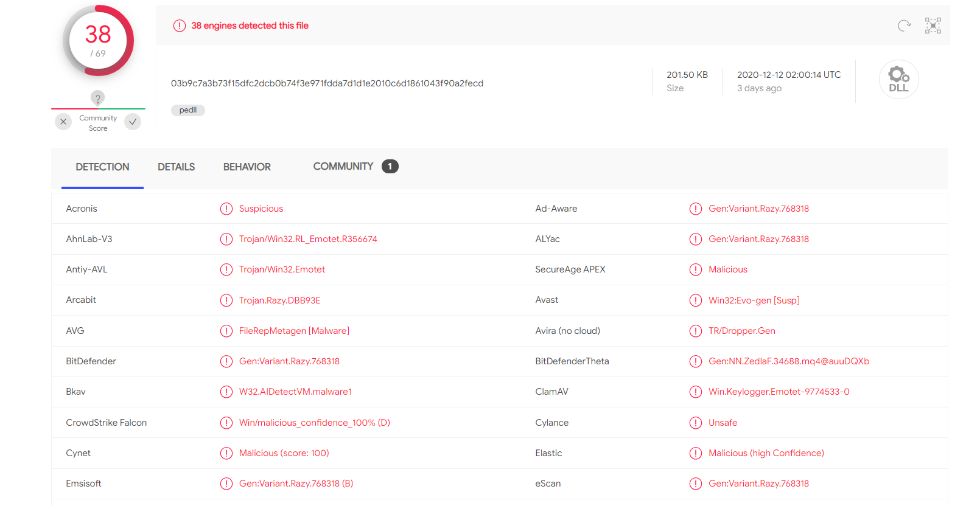Click the pedll tag
Viewport: 980px width, 506px height.
click(188, 110)
